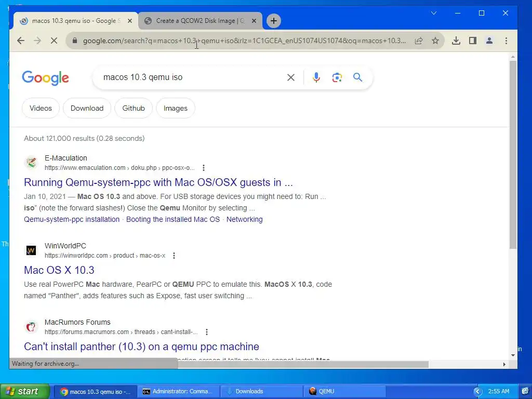Click the vertical scrollbar thumb
Image resolution: width=532 pixels, height=399 pixels.
(513, 155)
